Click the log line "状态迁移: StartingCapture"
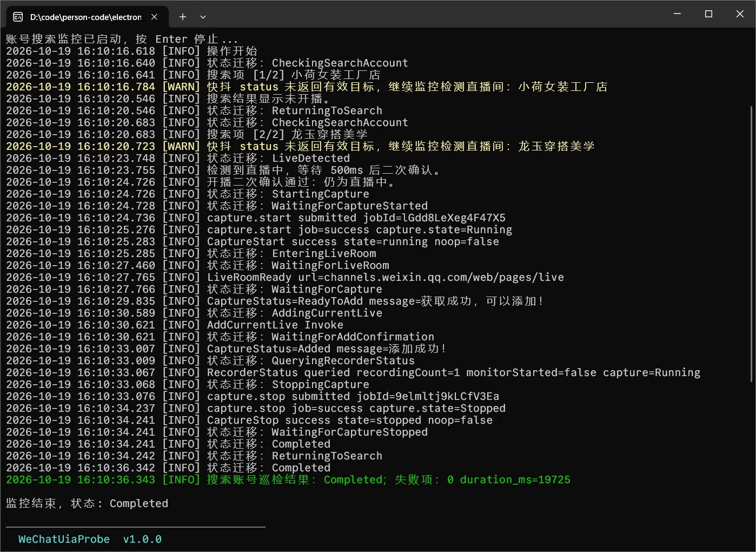 [188, 194]
